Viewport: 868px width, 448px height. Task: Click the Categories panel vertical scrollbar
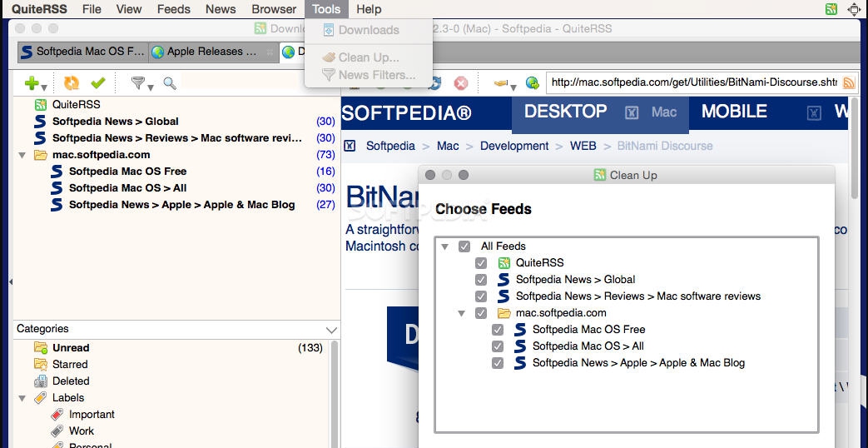tap(334, 394)
